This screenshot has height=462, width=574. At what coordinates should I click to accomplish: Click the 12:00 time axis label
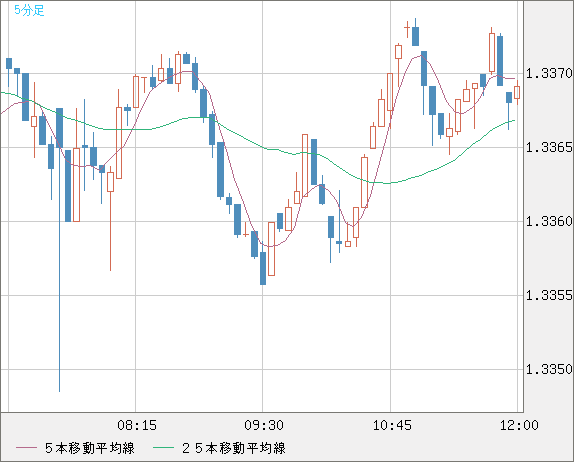click(x=519, y=425)
